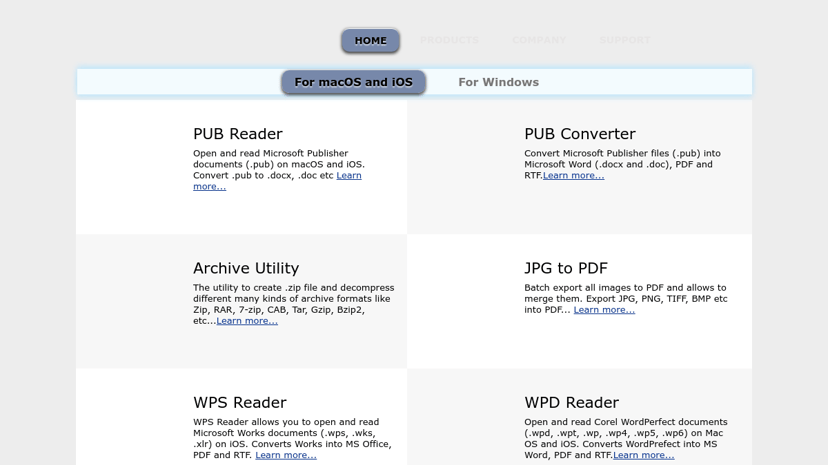Click the 'Convert Microsoft Publisher files' description

623,165
